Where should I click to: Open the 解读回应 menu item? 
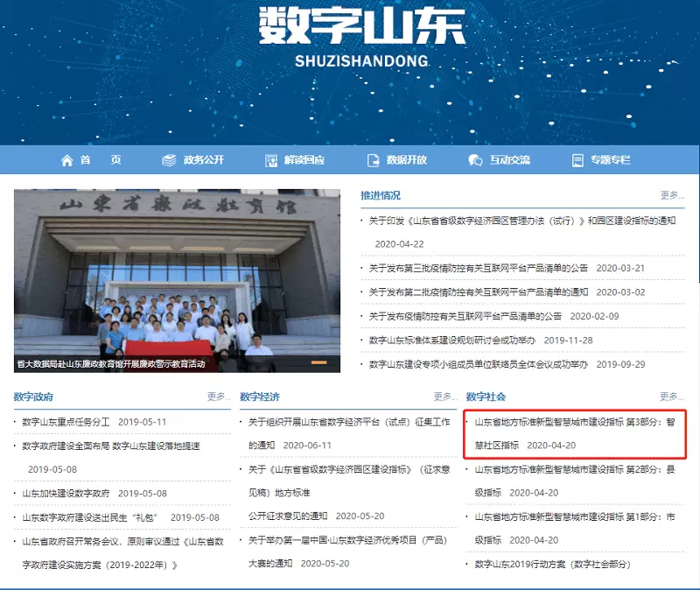pyautogui.click(x=304, y=160)
